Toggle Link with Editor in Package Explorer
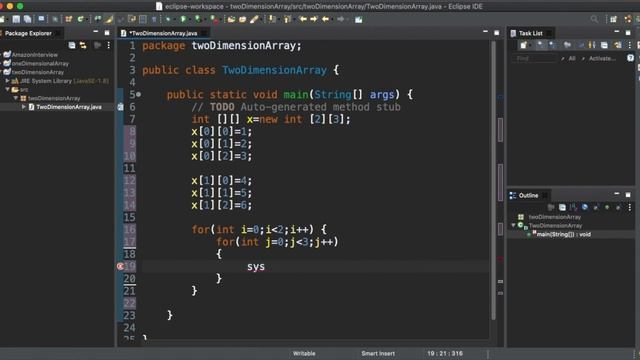Screen dimensions: 640x360 (83, 45)
